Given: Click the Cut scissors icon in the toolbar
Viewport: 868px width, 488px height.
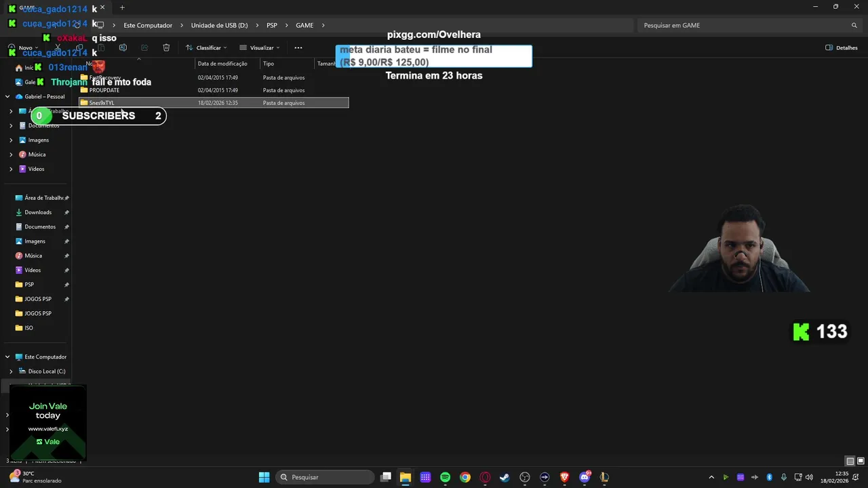Looking at the screenshot, I should [58, 47].
